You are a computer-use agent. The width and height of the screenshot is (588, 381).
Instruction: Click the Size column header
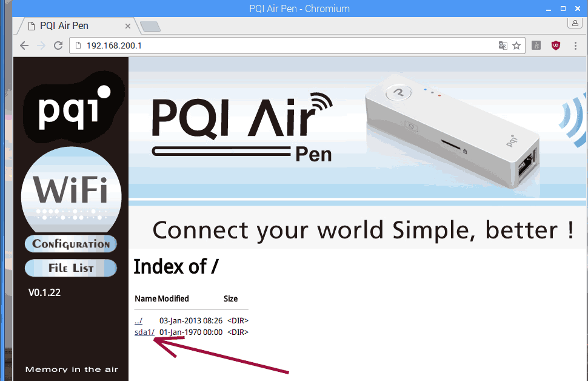click(230, 299)
